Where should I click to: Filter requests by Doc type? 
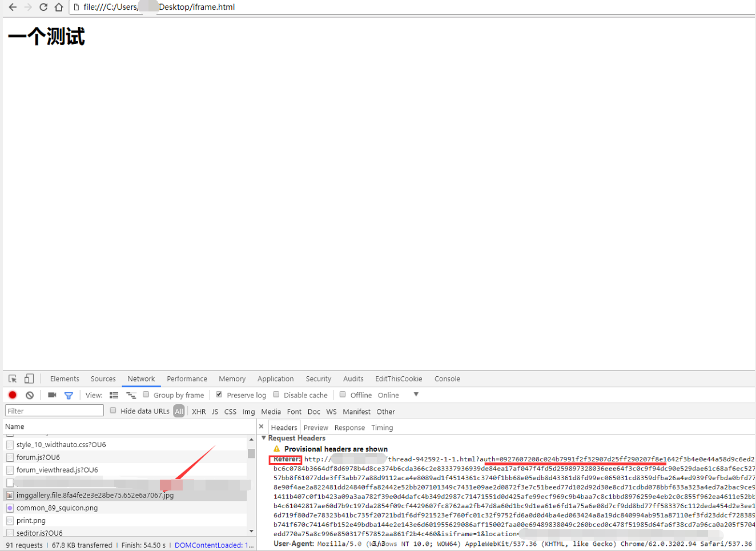coord(313,412)
